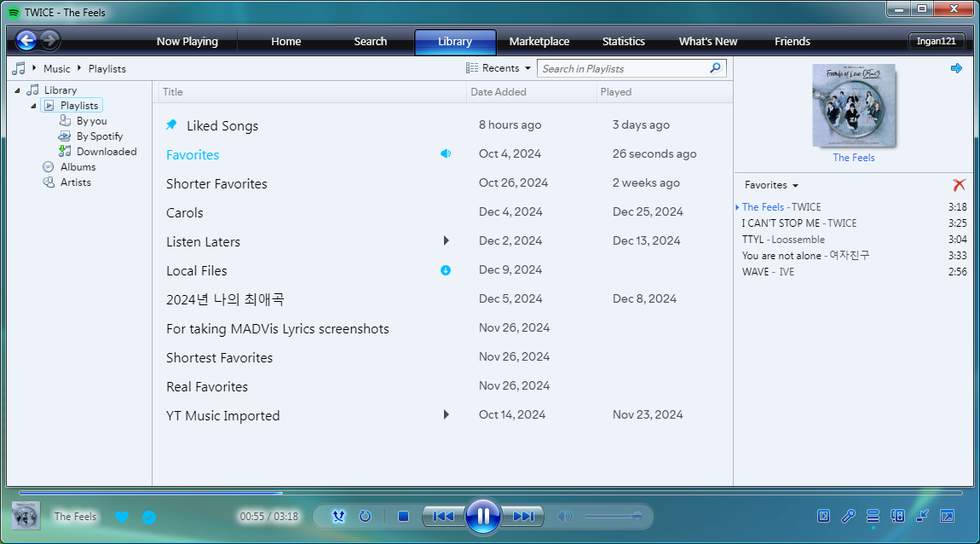The image size is (980, 544).
Task: Expand the YT Music Imported folder arrow
Action: 446,414
